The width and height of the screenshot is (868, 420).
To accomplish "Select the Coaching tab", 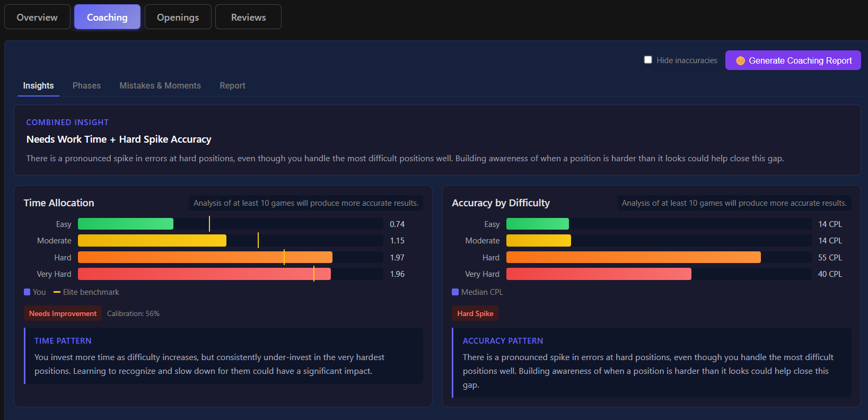I will pyautogui.click(x=107, y=17).
